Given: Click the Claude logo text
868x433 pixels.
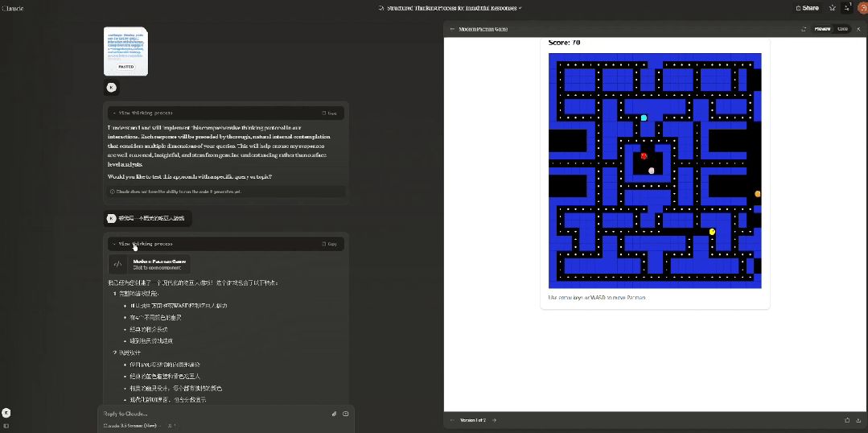Looking at the screenshot, I should (12, 8).
